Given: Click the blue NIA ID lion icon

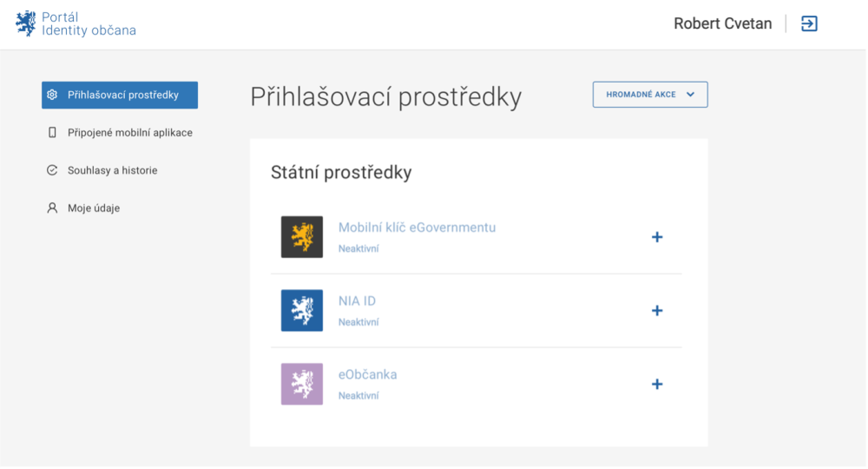Looking at the screenshot, I should coord(302,310).
